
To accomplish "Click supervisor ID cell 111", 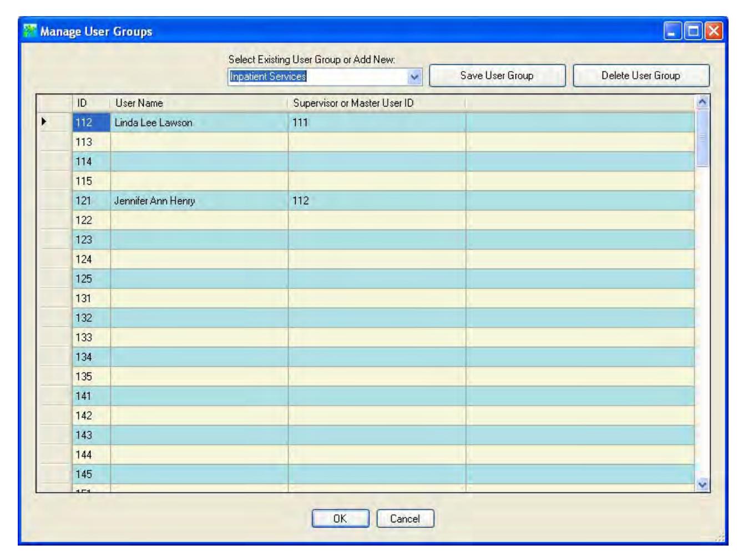I will click(x=377, y=123).
